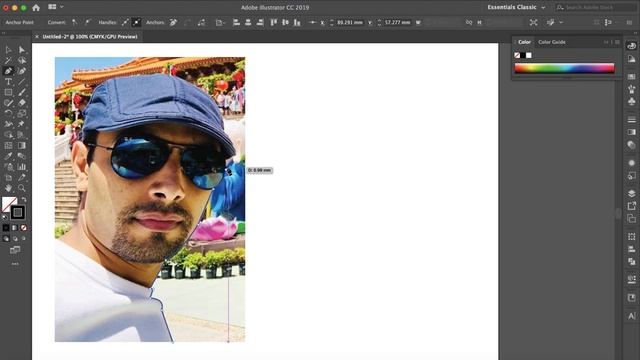The width and height of the screenshot is (640, 360).
Task: Toggle show handles for multiple anchors
Action: [x=125, y=22]
